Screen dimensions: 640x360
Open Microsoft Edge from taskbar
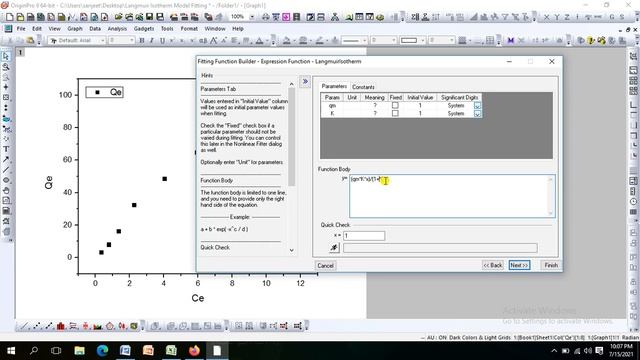pos(102,351)
